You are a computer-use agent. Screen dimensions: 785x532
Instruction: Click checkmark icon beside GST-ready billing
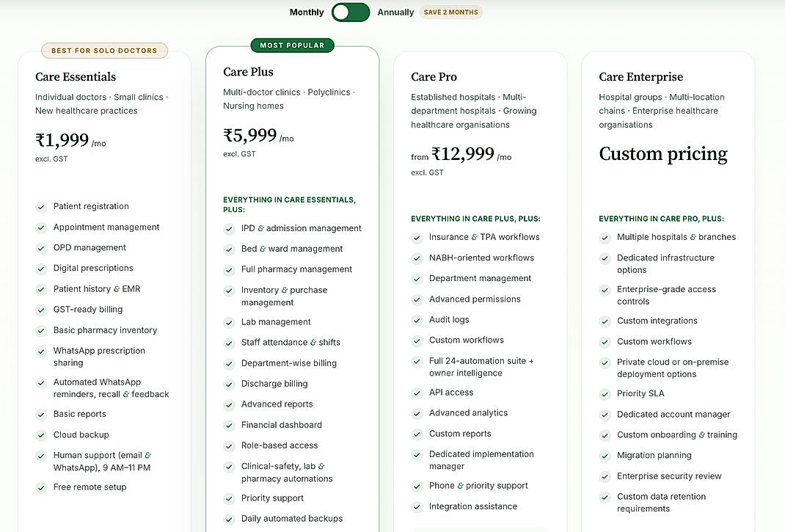coord(41,310)
